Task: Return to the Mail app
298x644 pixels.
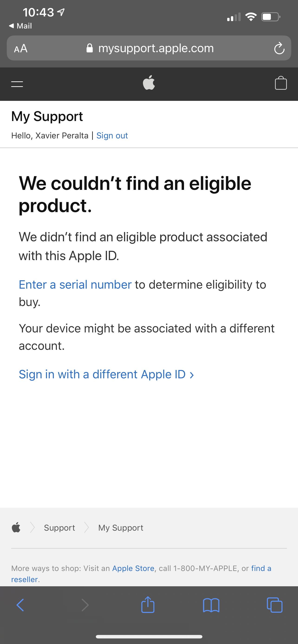Action: coord(20,26)
